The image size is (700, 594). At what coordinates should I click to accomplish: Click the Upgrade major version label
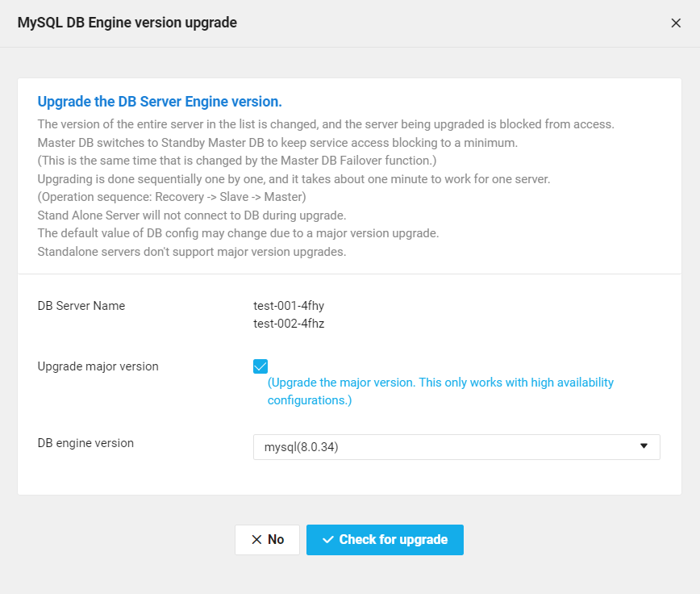pos(98,366)
